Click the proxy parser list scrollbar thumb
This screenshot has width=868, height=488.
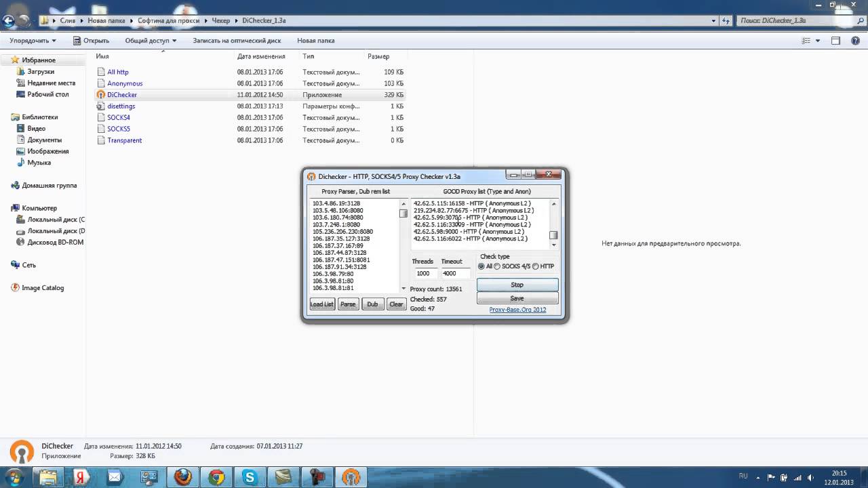click(403, 213)
